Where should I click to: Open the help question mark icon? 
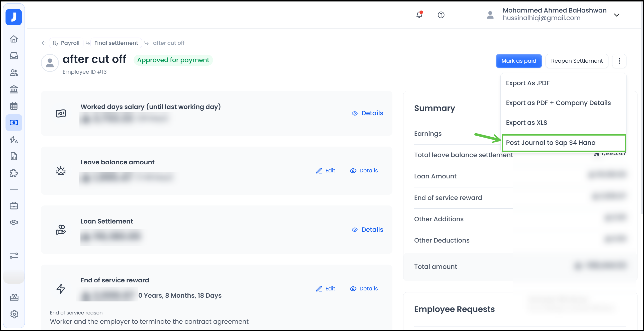[x=441, y=15]
